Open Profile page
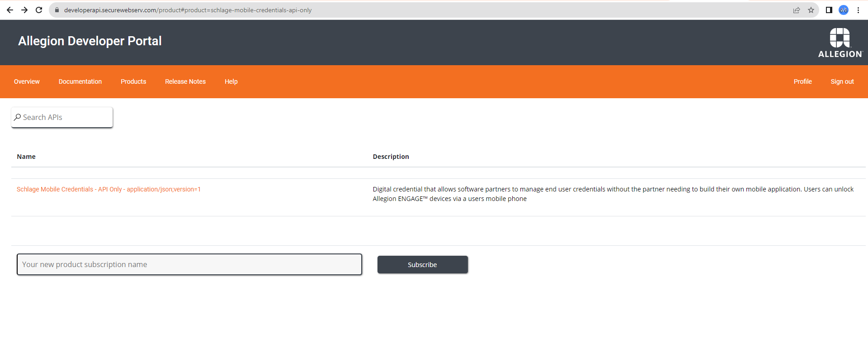The width and height of the screenshot is (868, 349). point(803,81)
